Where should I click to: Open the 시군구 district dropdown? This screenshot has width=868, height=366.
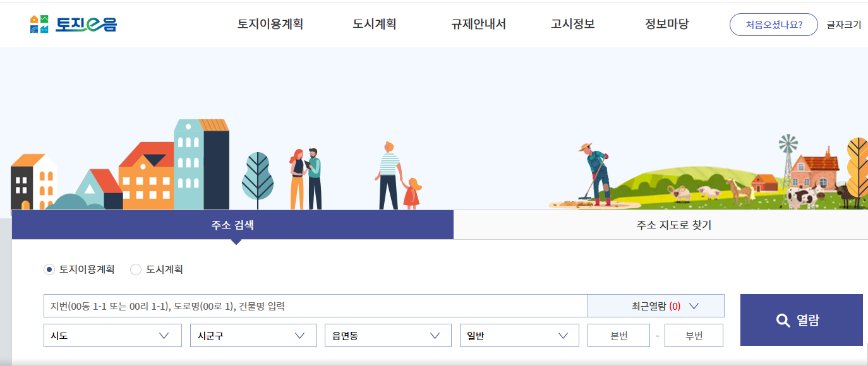click(x=253, y=335)
